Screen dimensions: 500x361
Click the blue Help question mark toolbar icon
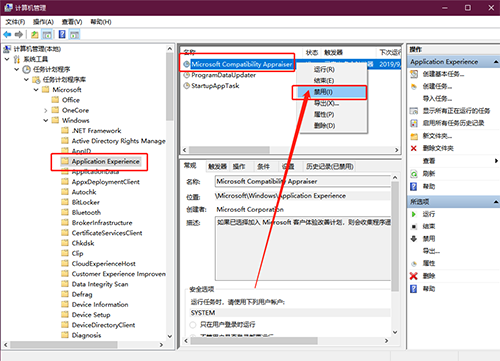coord(62,34)
